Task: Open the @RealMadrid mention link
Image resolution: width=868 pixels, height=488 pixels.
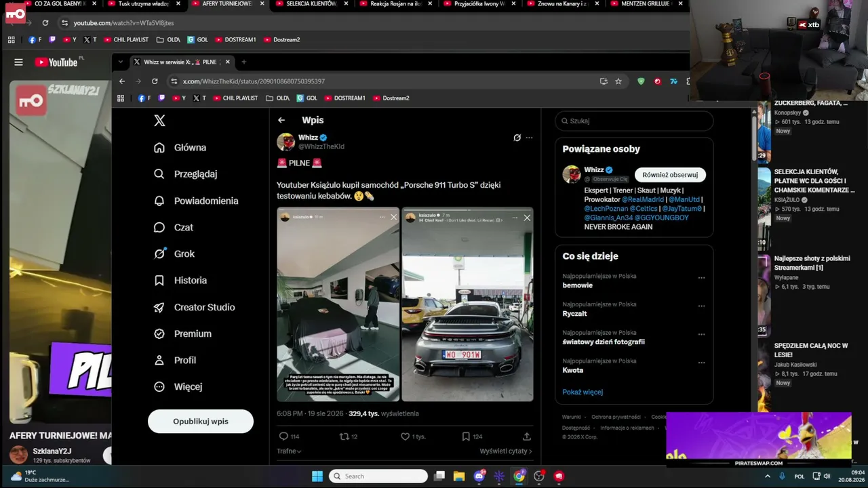Action: click(x=642, y=200)
